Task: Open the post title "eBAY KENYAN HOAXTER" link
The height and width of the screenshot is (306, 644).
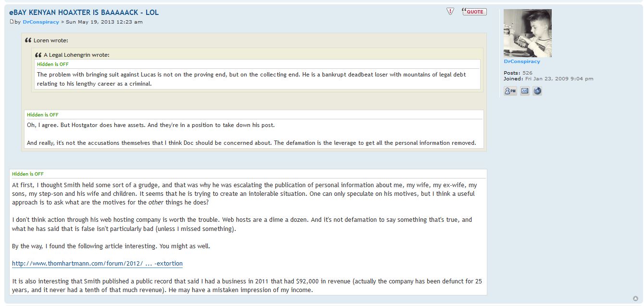Action: tap(84, 13)
